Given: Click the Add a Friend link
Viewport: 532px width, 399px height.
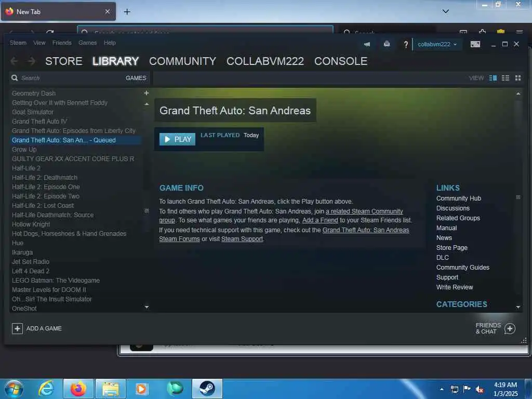Looking at the screenshot, I should 320,220.
